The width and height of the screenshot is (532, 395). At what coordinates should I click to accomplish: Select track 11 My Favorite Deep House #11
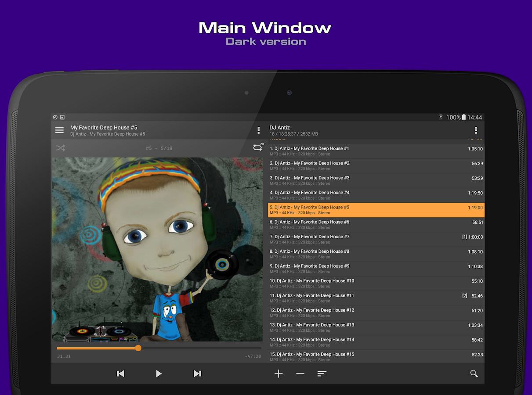(x=376, y=298)
